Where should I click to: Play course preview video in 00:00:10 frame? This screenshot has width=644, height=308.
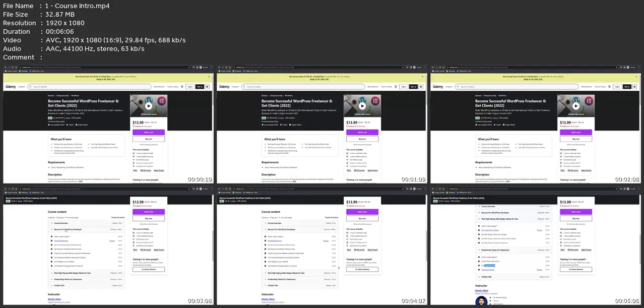coord(149,106)
